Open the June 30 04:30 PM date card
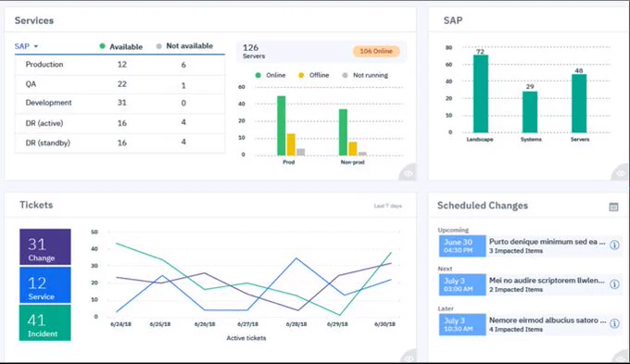Screen dimensions: 630x364 462,245
